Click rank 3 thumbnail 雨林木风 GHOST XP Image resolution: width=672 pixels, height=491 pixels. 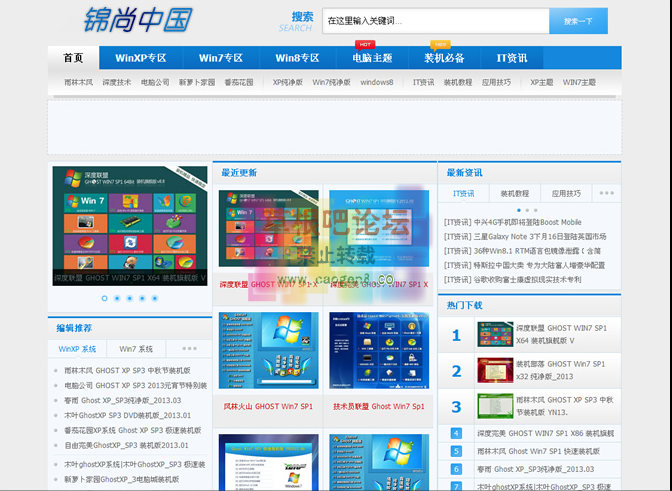pos(495,406)
